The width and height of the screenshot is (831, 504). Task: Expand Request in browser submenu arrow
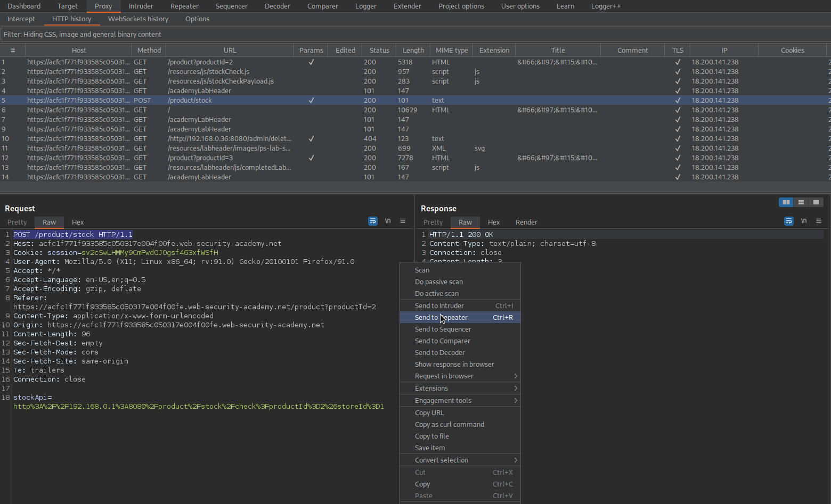point(515,376)
